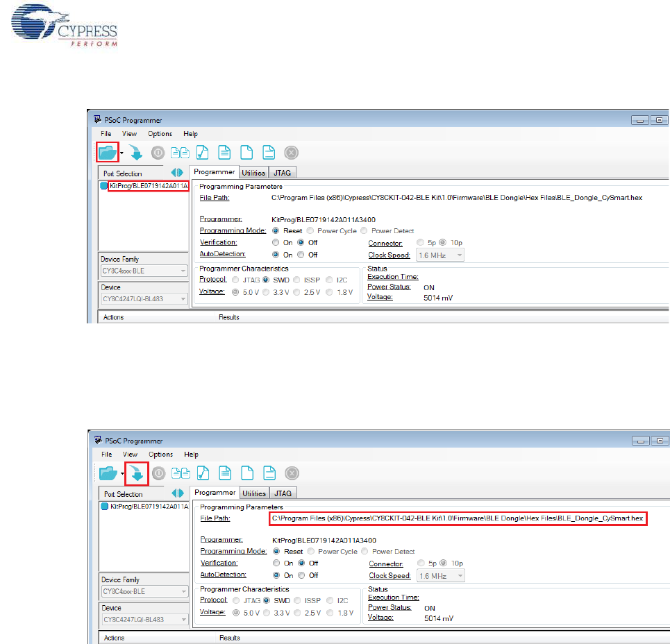The width and height of the screenshot is (670, 644).
Task: Click the Clock Speed link in upper window
Action: (389, 255)
